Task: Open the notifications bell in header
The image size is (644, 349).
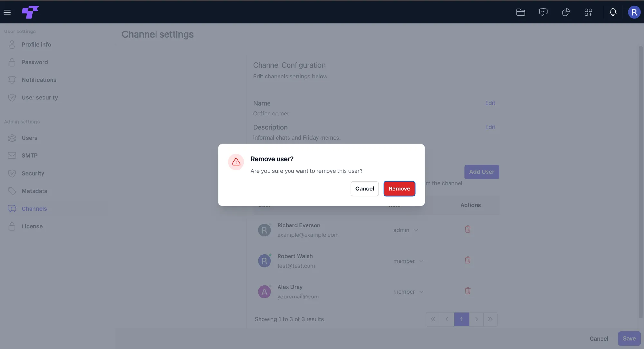Action: click(x=613, y=12)
